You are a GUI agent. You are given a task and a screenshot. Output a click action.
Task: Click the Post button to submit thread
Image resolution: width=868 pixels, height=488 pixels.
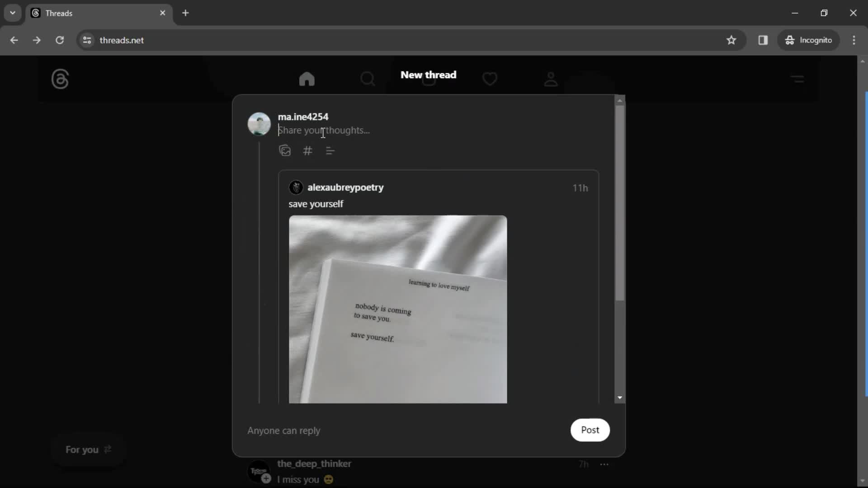pyautogui.click(x=590, y=430)
